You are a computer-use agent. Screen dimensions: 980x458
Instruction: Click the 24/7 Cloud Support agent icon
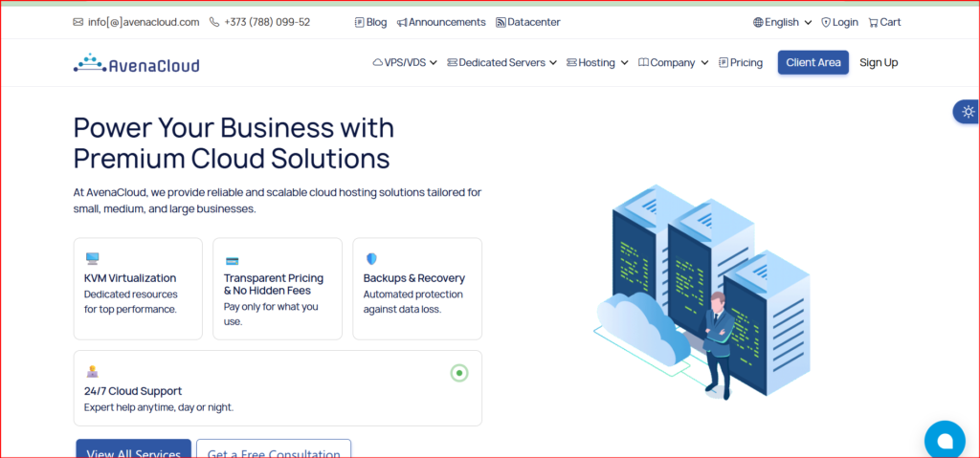tap(93, 371)
